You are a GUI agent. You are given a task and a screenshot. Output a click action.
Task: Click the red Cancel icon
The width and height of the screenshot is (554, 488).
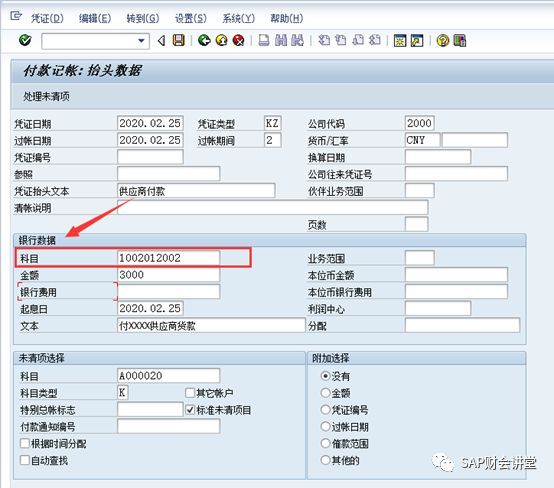[x=238, y=40]
